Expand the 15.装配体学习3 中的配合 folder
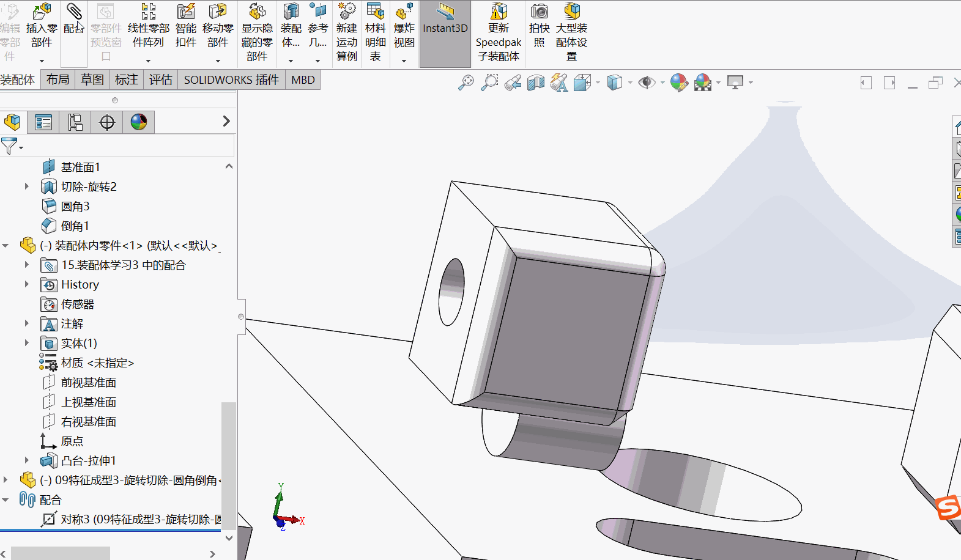 [x=26, y=265]
